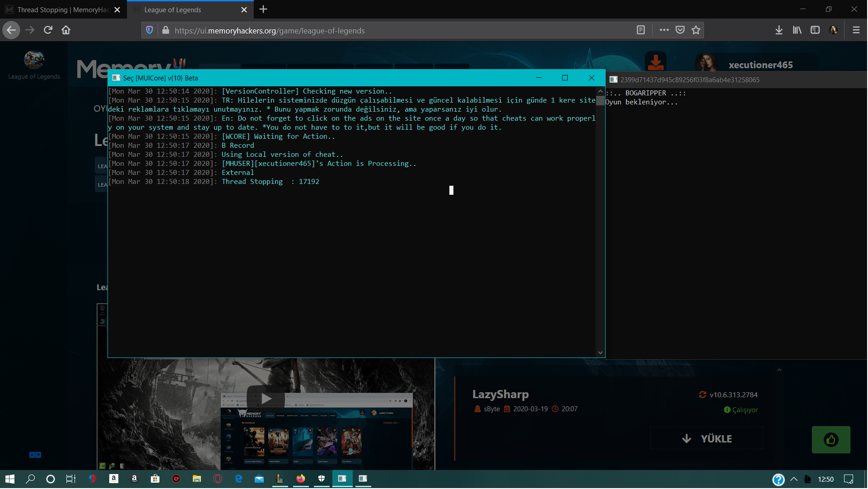The image size is (868, 489).
Task: Toggle Reader View in address bar
Action: (641, 30)
